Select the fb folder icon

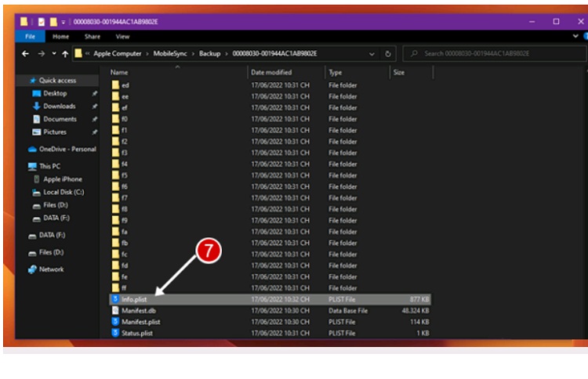coord(115,243)
